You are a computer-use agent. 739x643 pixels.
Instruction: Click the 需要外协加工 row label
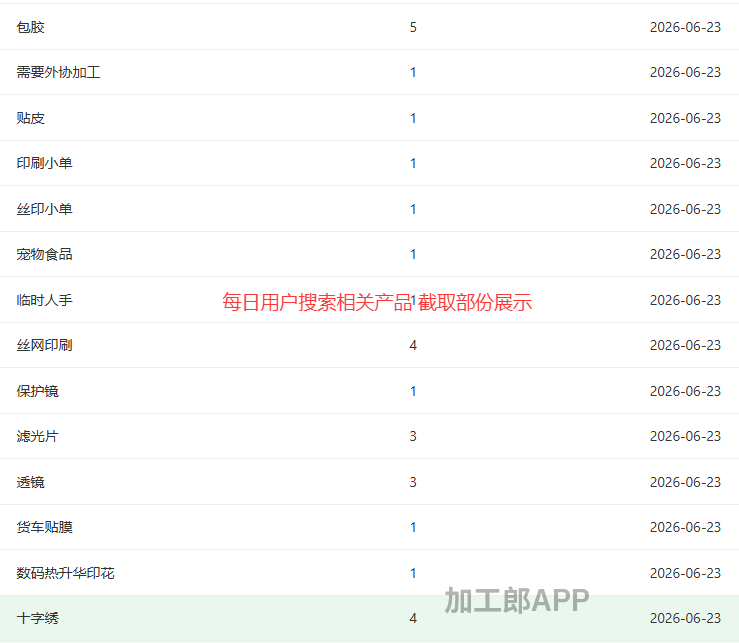pyautogui.click(x=58, y=72)
